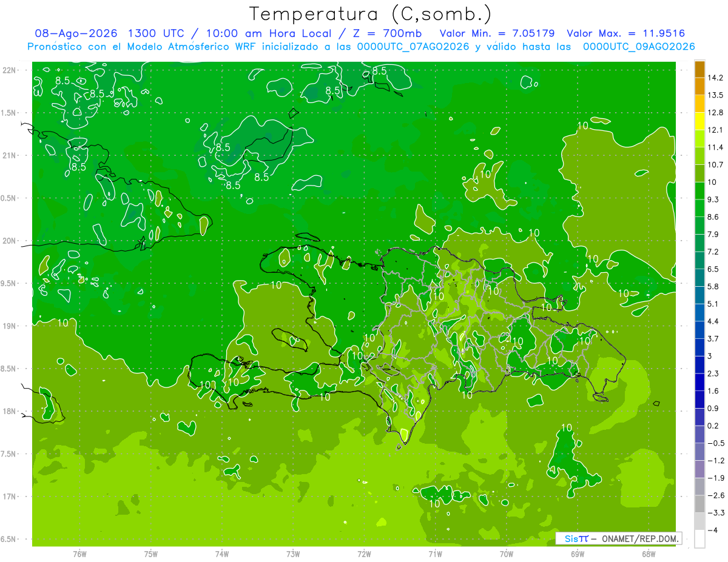
Task: Pick the teal legend band between 6.5 and 5.8
Action: (699, 278)
